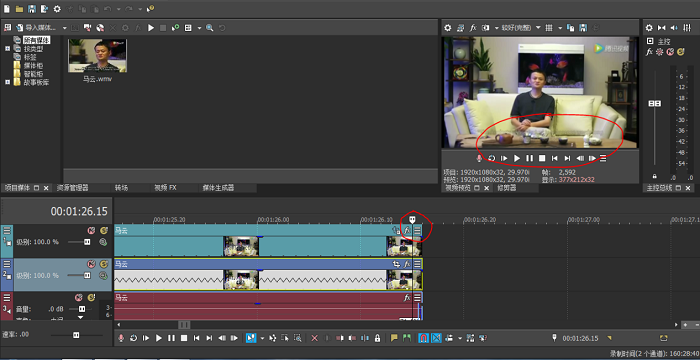Create a new project with the blank-page icon
The height and width of the screenshot is (360, 700).
pos(7,9)
